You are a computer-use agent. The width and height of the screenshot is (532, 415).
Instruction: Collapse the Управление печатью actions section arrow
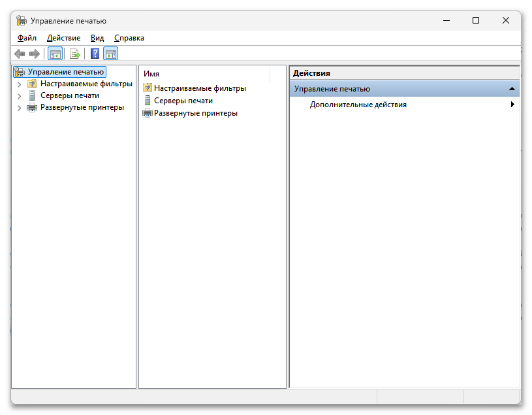click(512, 89)
